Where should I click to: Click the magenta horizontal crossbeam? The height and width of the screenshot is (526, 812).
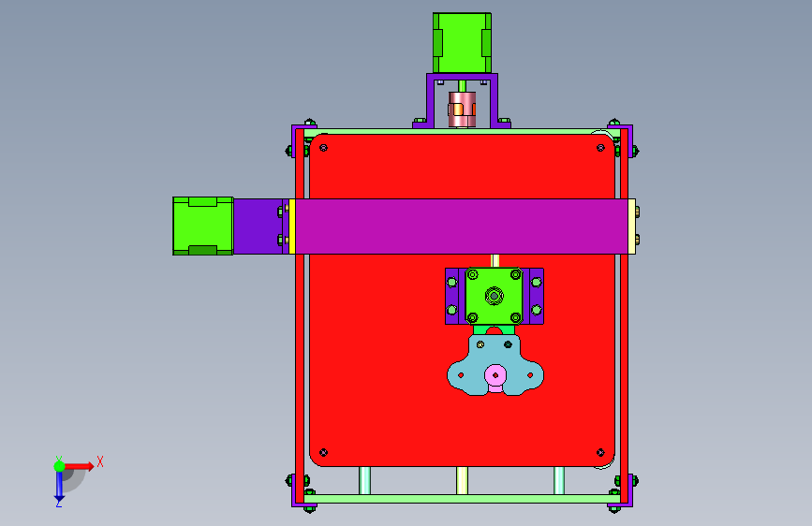461,226
